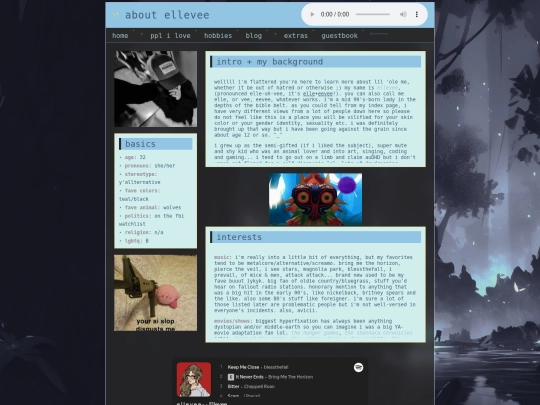Open the audio player more options menu
Viewport: 540px width, 405px height.
(417, 14)
